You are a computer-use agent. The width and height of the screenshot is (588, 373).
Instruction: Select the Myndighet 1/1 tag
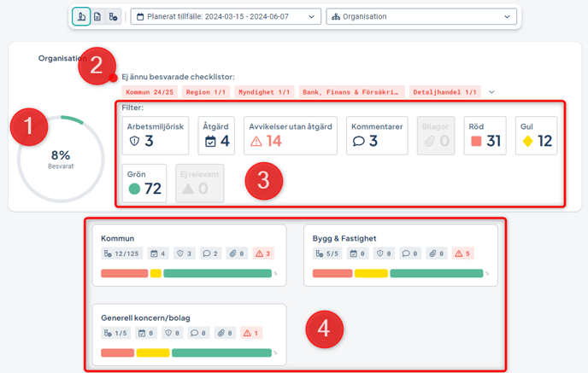click(264, 91)
